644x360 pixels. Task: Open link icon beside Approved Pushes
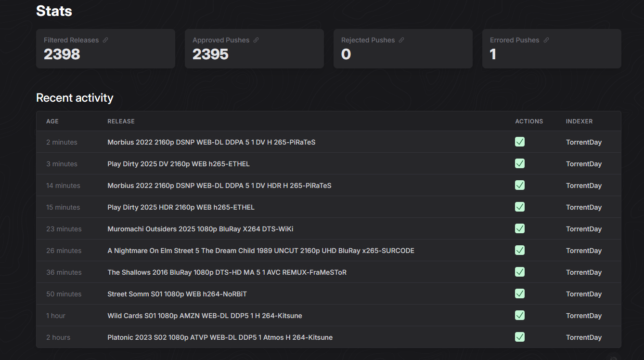click(256, 40)
